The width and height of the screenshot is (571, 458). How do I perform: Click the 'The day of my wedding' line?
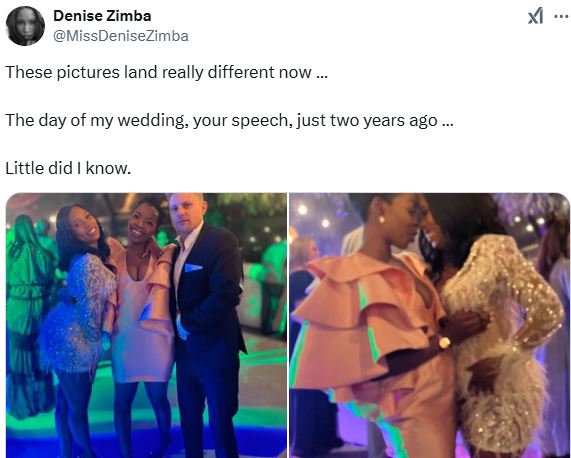click(x=229, y=120)
